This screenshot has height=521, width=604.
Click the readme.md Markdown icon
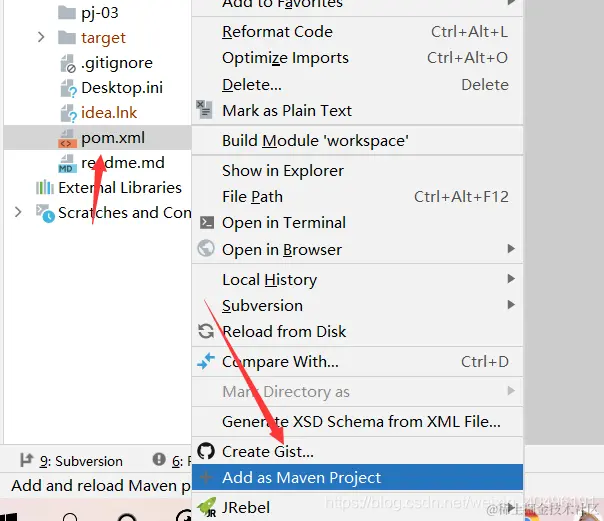[x=67, y=163]
